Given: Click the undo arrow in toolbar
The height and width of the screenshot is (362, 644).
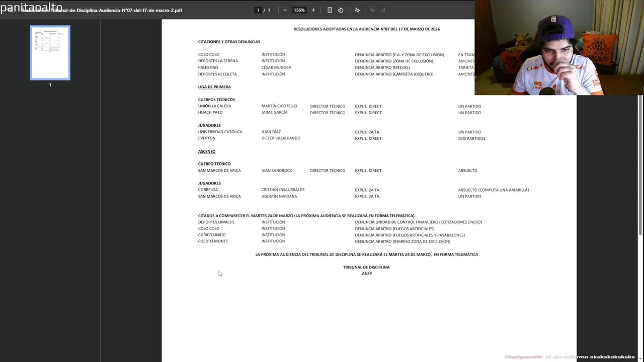Looking at the screenshot, I should point(372,10).
